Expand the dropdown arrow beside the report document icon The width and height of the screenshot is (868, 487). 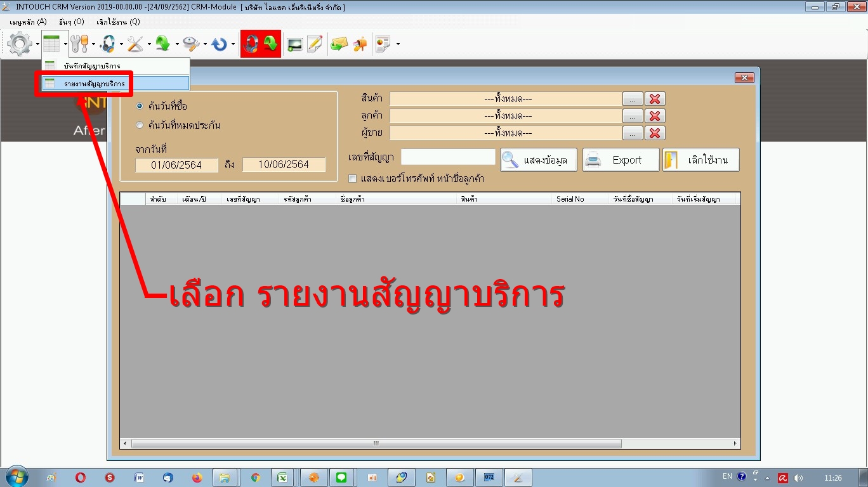[398, 44]
